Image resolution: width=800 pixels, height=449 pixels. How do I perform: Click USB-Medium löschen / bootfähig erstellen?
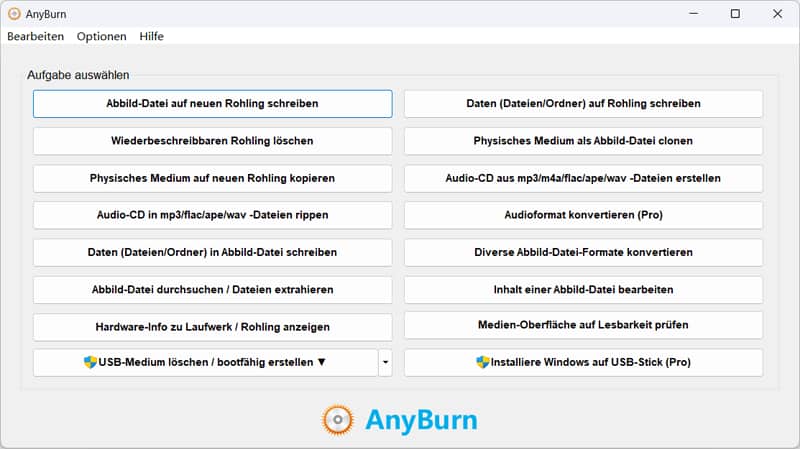(x=205, y=362)
